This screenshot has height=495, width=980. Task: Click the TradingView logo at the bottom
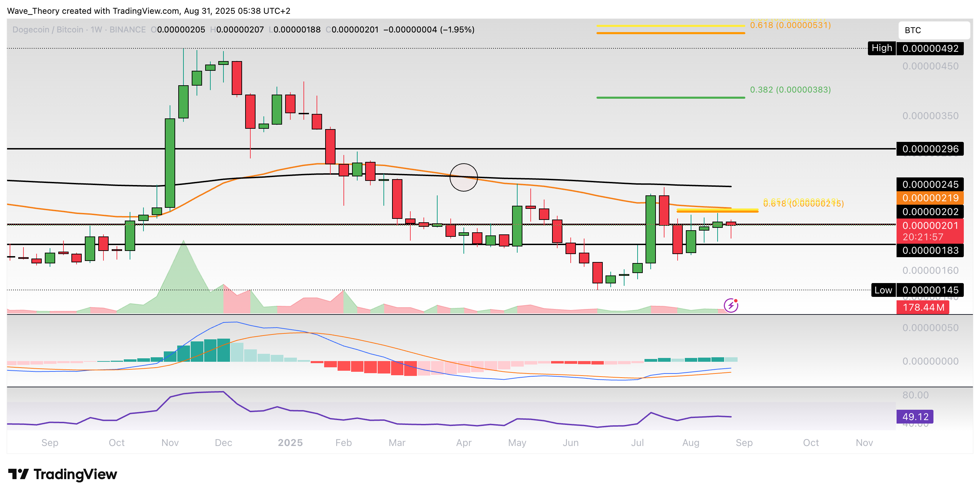[63, 474]
